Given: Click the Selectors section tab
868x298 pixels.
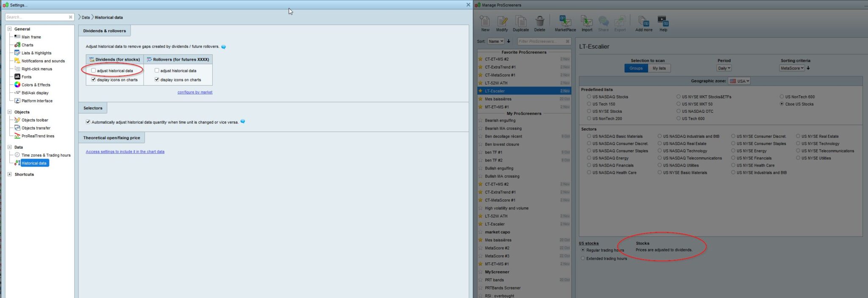Looking at the screenshot, I should pos(93,108).
